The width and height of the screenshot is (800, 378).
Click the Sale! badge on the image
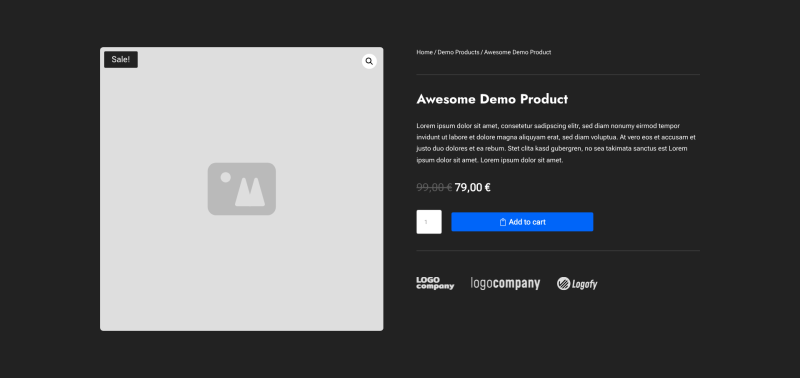(121, 60)
